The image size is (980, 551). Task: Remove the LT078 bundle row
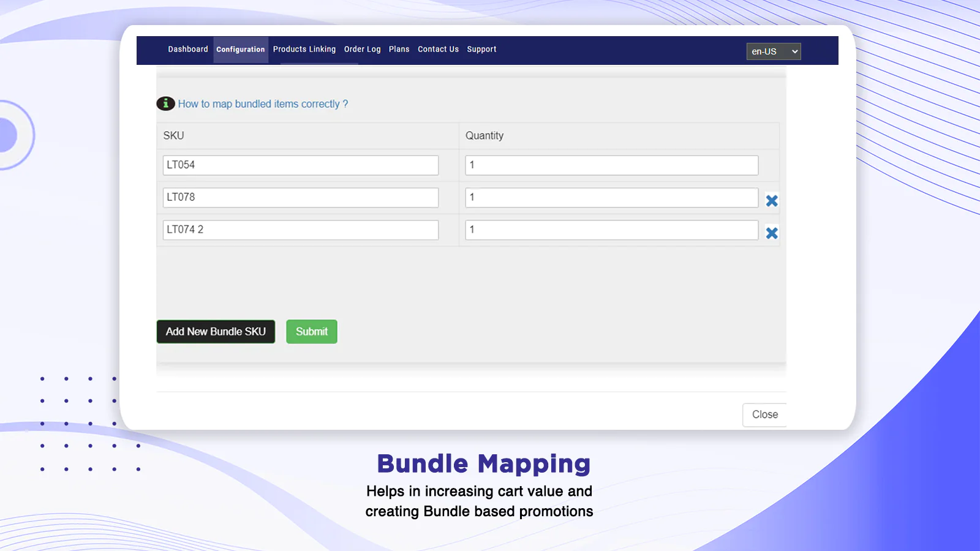(x=772, y=201)
